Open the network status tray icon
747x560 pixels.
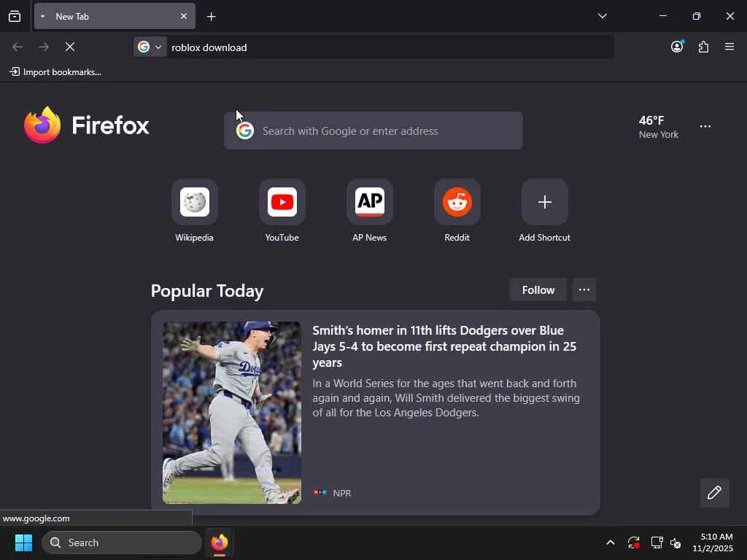[657, 542]
